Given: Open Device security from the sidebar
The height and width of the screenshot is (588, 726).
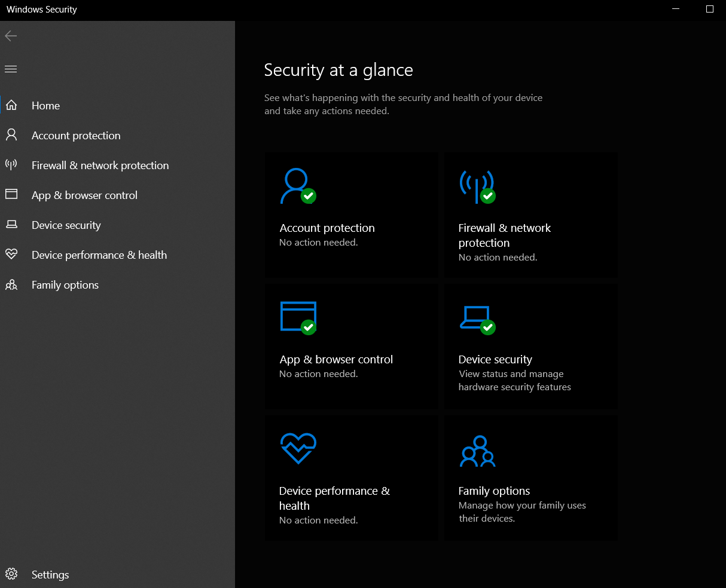Looking at the screenshot, I should point(117,225).
